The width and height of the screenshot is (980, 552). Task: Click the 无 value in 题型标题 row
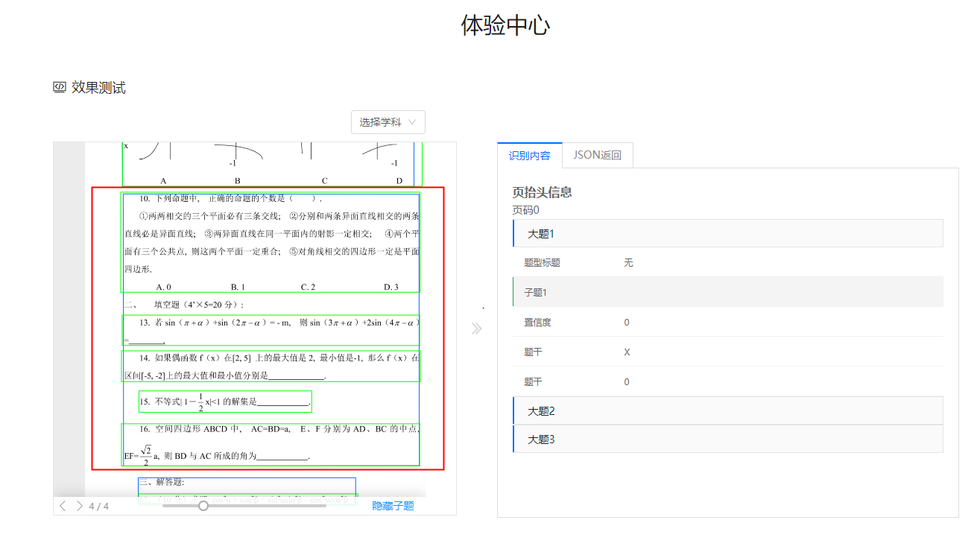point(628,262)
